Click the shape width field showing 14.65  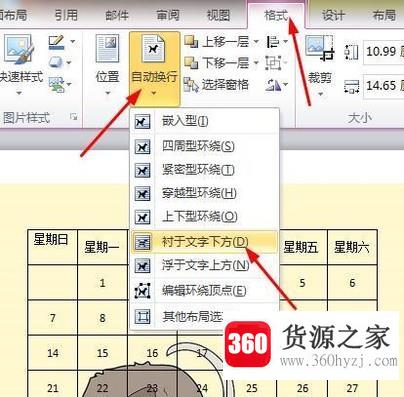click(384, 86)
